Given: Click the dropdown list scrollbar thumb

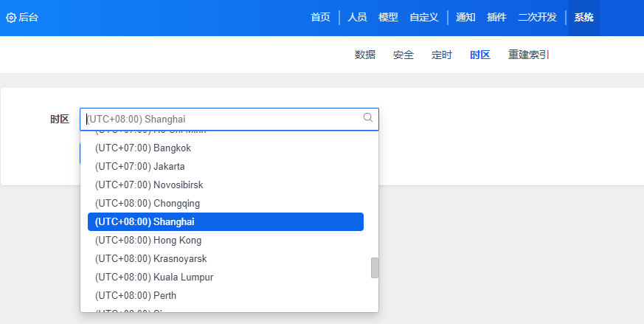Looking at the screenshot, I should (375, 268).
